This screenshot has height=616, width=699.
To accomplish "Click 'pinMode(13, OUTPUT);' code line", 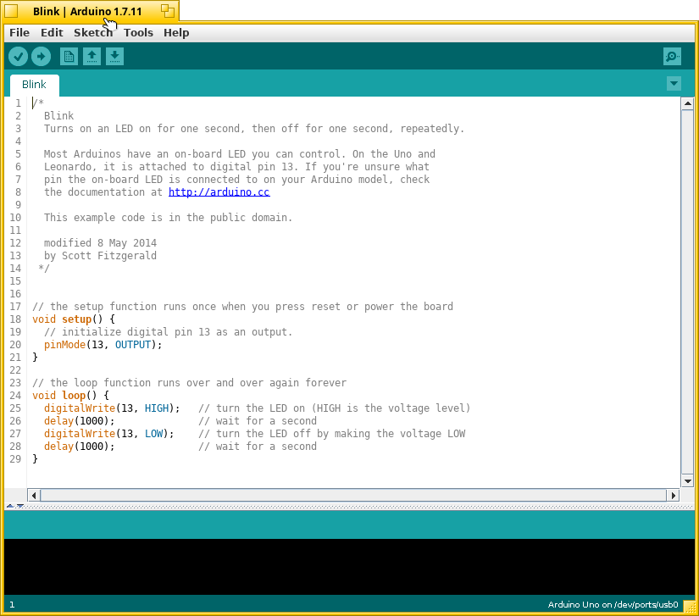I will [x=103, y=345].
